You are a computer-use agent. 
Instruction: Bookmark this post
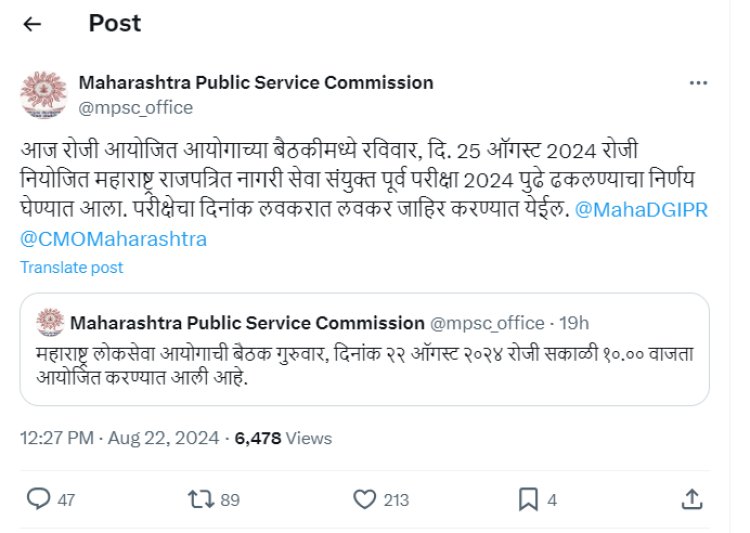point(527,498)
